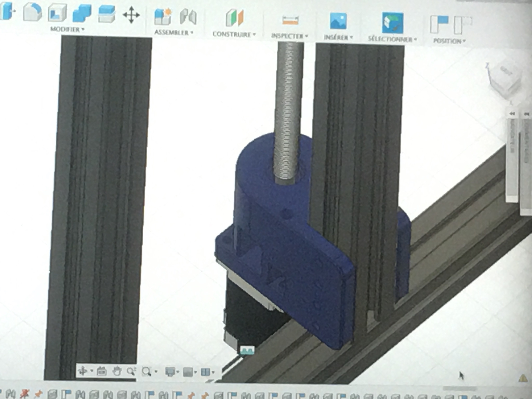Select the Offset Face layered-blocks icon
The image size is (532, 399).
107,14
